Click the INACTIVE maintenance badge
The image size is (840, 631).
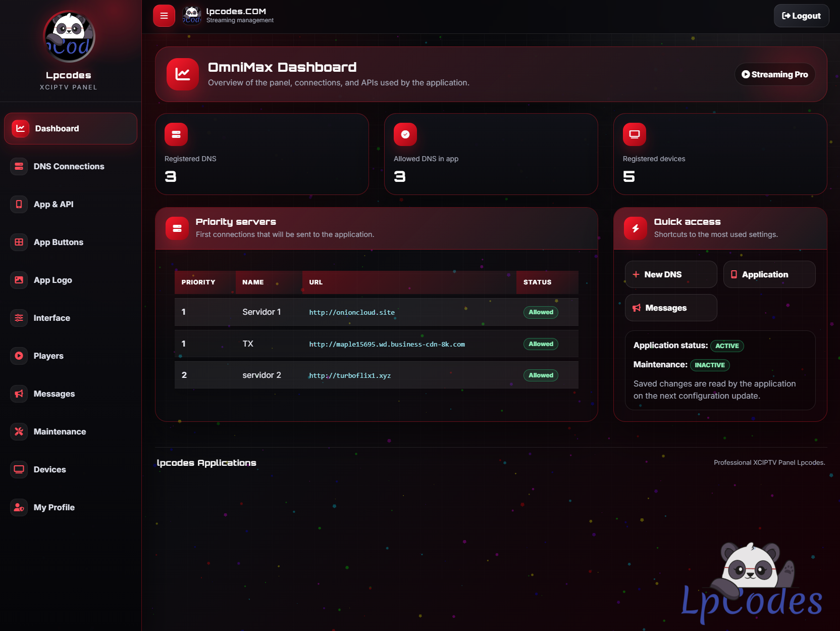(710, 365)
